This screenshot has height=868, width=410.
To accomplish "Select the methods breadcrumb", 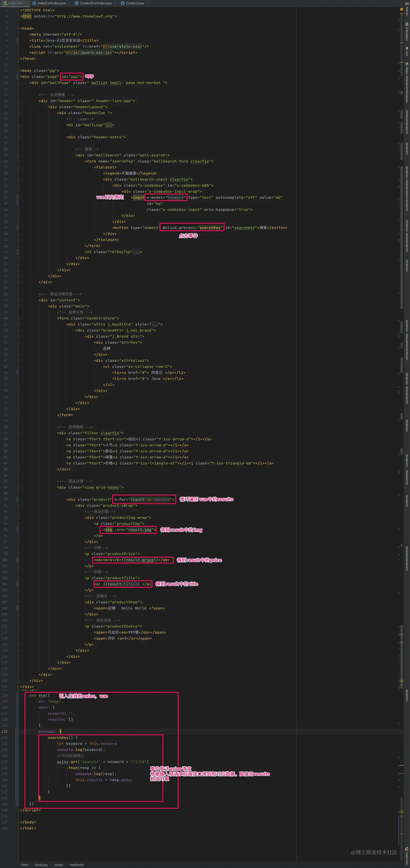I will [77, 865].
